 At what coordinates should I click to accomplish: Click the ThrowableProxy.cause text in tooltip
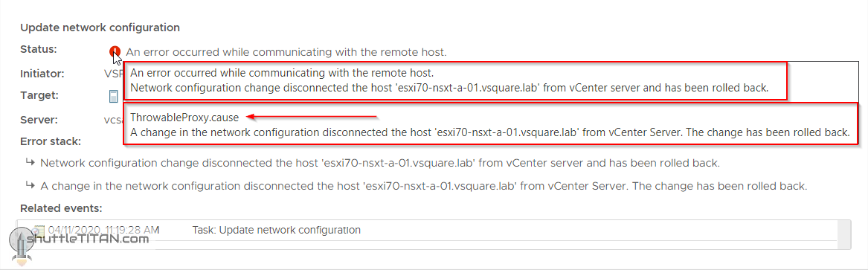[184, 118]
